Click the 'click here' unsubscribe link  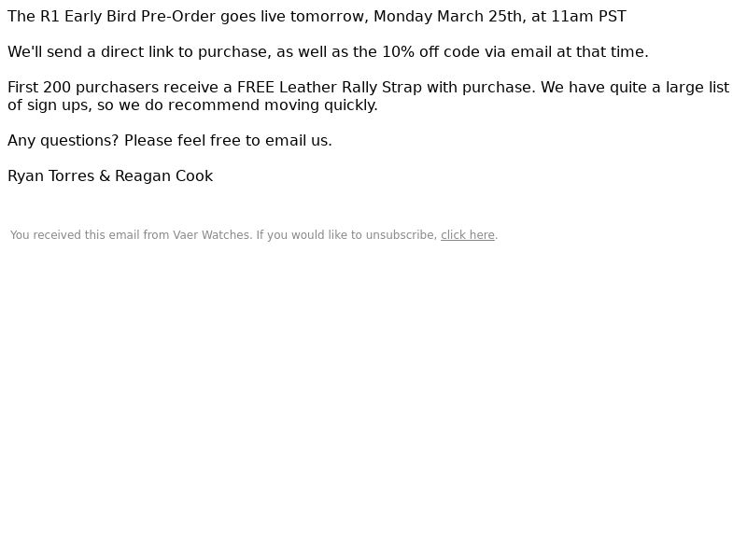coord(468,235)
